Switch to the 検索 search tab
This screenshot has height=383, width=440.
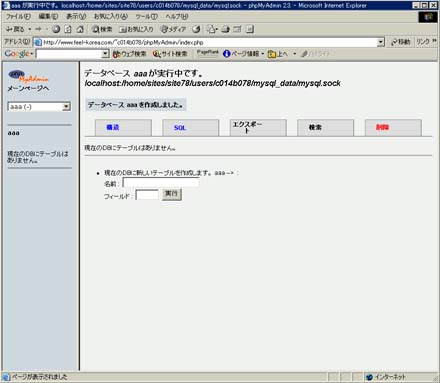[x=326, y=128]
